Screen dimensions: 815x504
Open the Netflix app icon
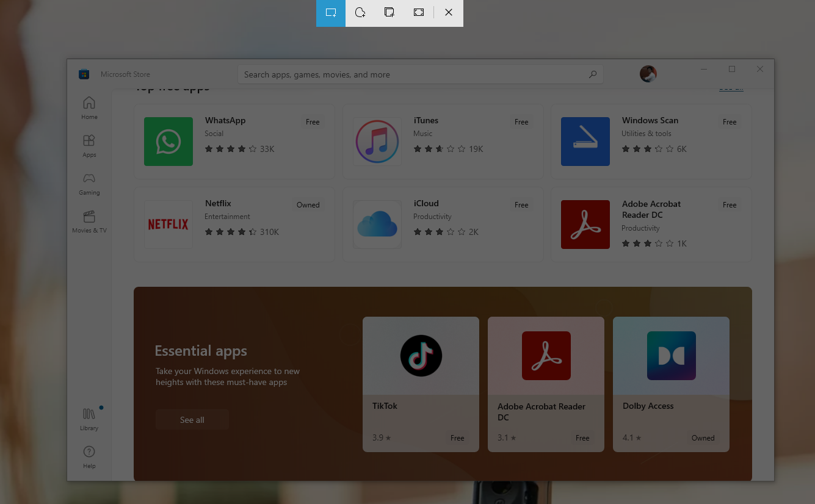168,225
